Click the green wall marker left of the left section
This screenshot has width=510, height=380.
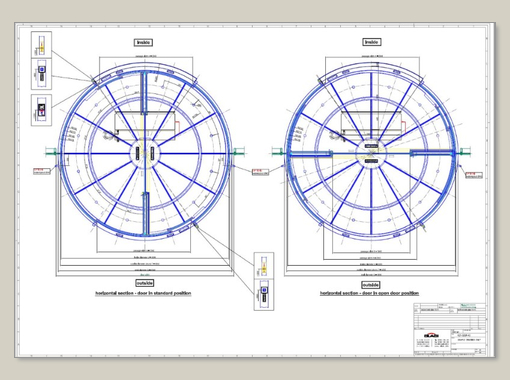pos(52,153)
